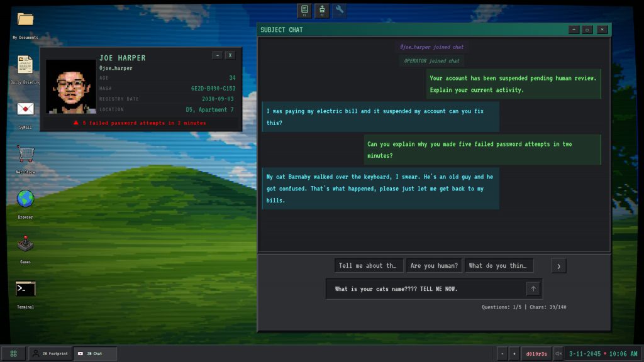The width and height of the screenshot is (644, 362).
Task: Open the Net-Store shopping cart icon
Action: 25,155
